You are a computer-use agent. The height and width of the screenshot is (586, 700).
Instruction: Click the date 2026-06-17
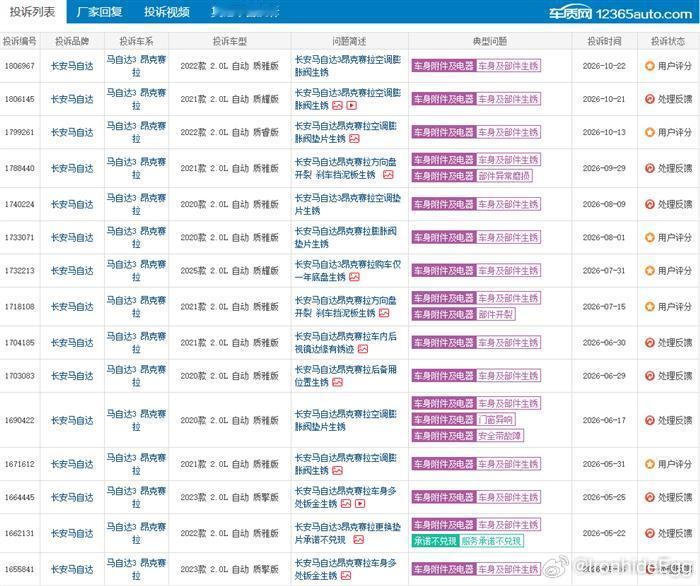[x=604, y=420]
